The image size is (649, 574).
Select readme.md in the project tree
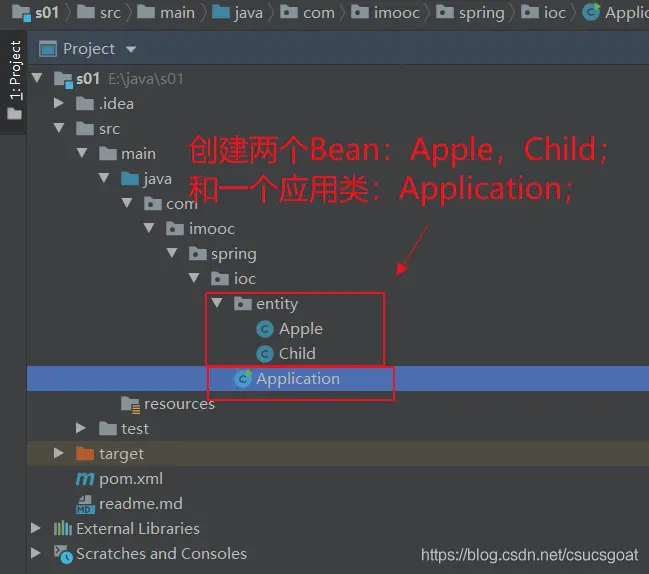141,504
